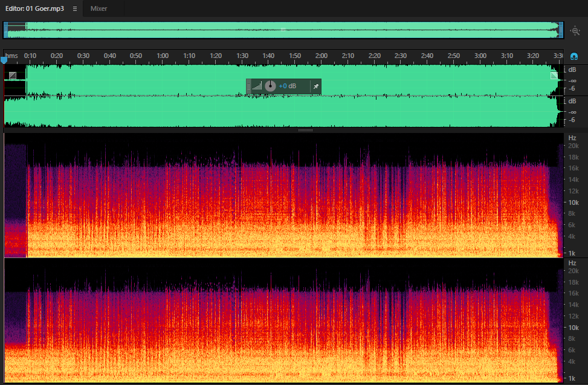Click 3:20 on the time ruler
The image size is (588, 385).
coord(533,56)
